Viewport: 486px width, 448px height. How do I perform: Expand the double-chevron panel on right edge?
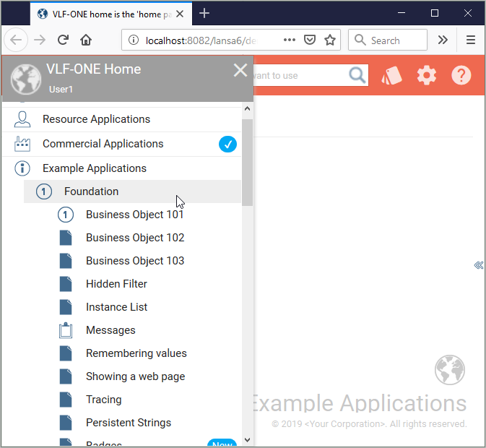tap(478, 265)
